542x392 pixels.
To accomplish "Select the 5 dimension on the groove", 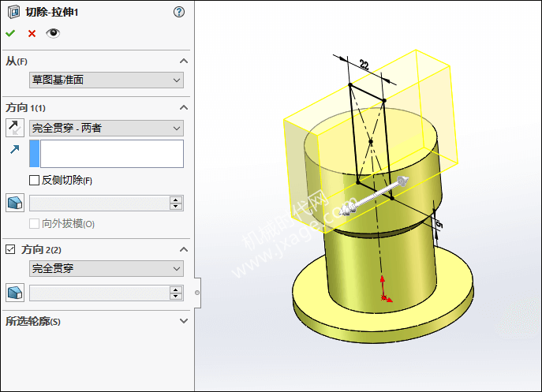I will 439,225.
